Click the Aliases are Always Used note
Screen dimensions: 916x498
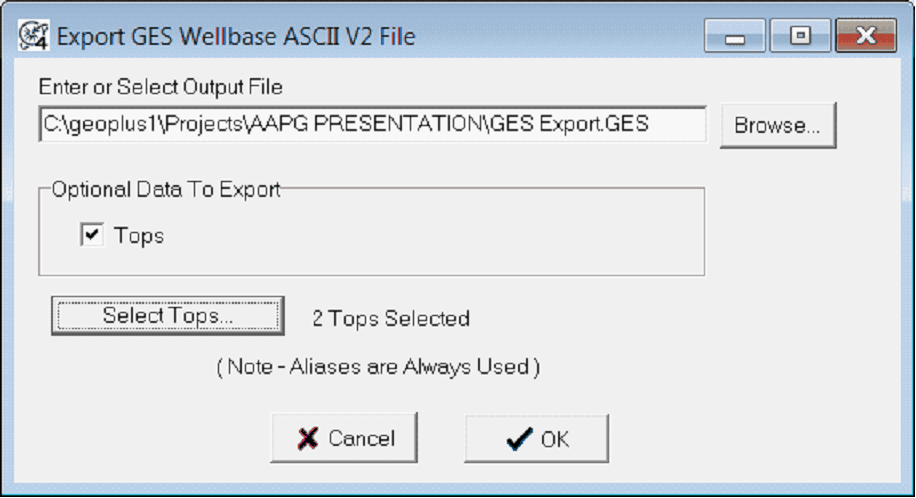coord(379,367)
